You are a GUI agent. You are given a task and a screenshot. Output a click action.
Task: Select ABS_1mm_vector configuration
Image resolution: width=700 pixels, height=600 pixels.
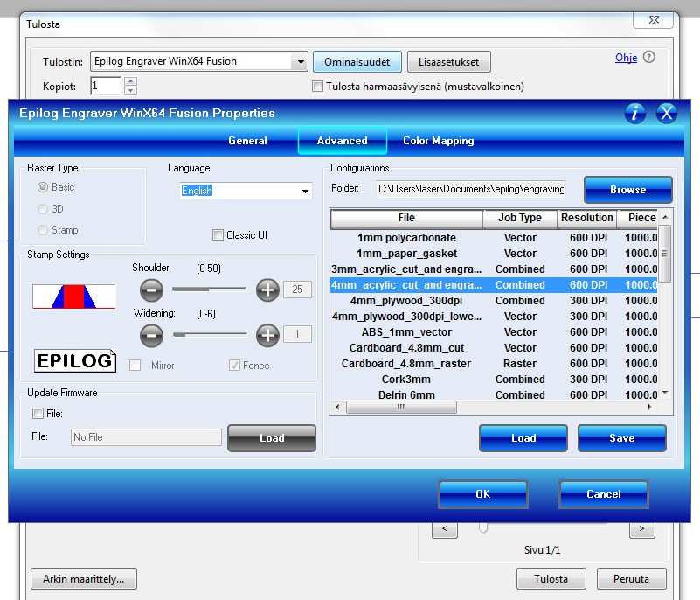tap(494, 332)
